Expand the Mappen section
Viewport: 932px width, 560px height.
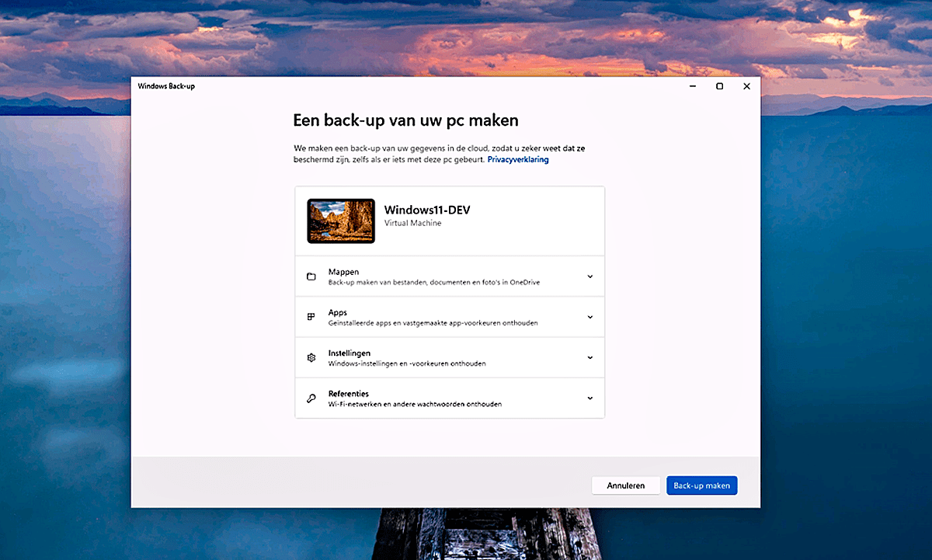point(589,276)
